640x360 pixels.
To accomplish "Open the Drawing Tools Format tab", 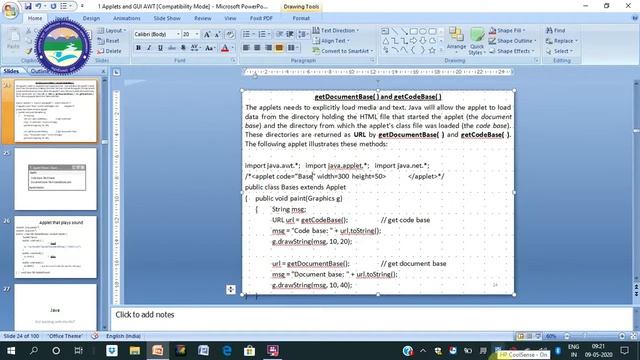I will click(x=301, y=18).
